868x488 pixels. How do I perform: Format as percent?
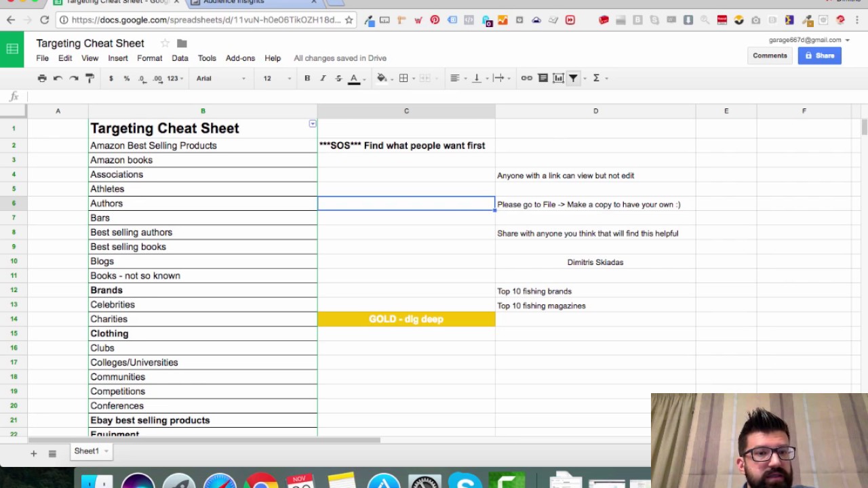click(x=127, y=79)
